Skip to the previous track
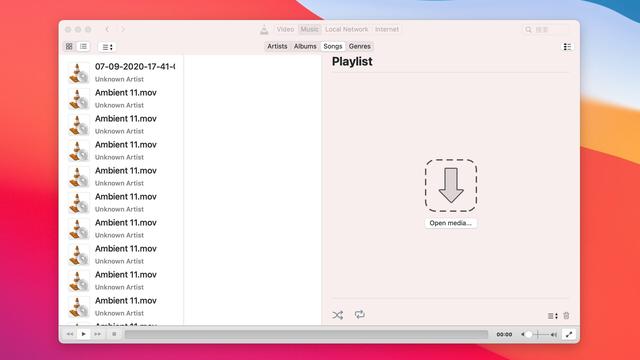The width and height of the screenshot is (640, 360). point(70,334)
